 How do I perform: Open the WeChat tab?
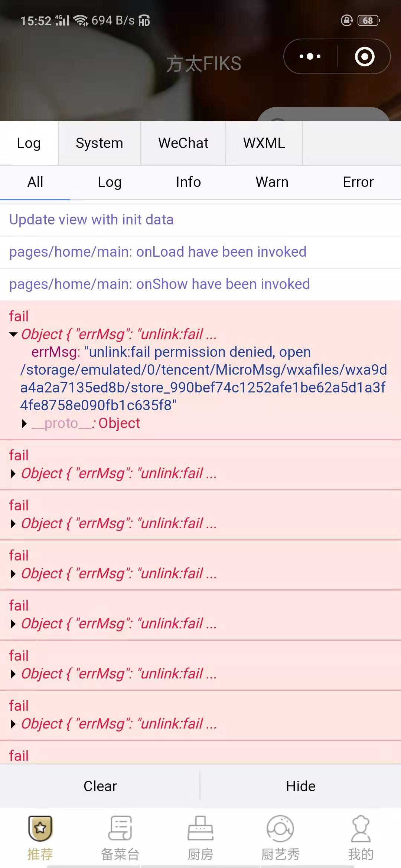tap(183, 143)
